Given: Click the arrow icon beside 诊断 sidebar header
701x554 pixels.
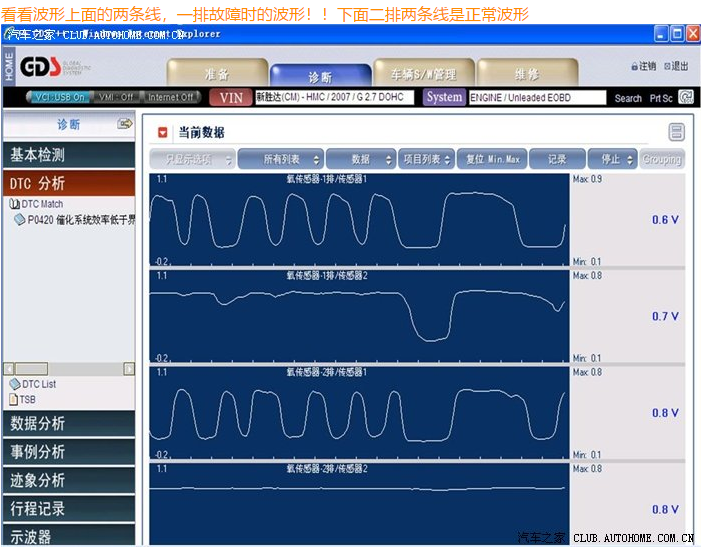Looking at the screenshot, I should coord(125,124).
